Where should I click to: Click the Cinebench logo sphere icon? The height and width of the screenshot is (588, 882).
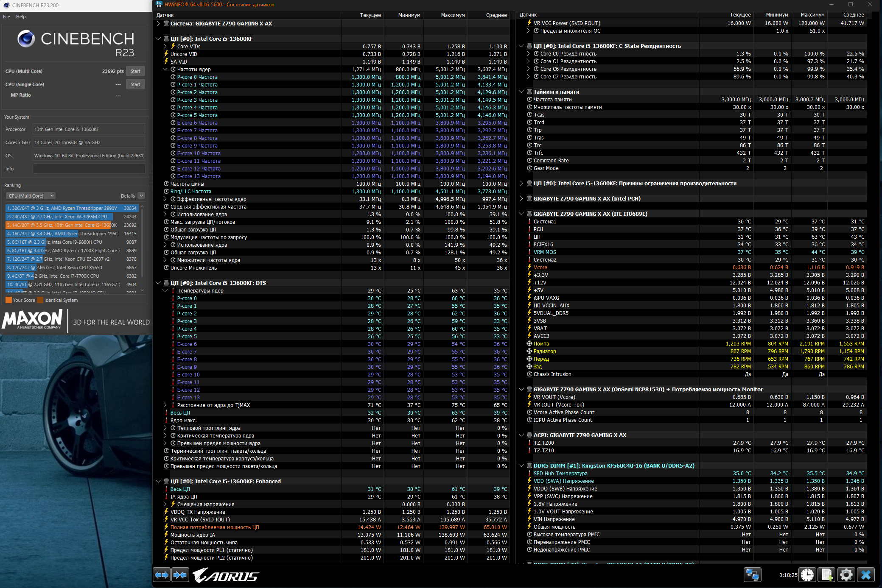tap(26, 39)
